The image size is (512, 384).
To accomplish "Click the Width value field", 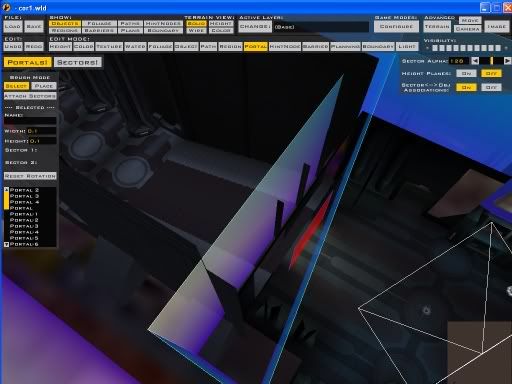I will [x=41, y=131].
